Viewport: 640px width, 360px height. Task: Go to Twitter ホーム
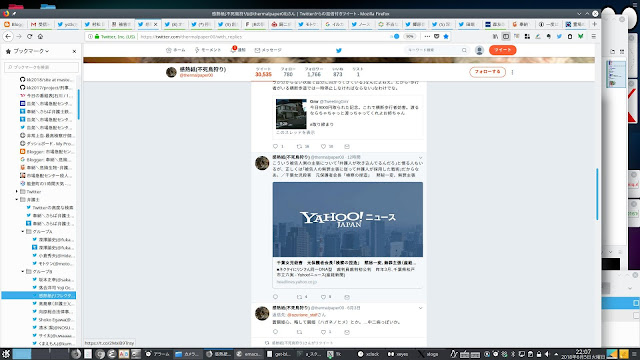176,50
